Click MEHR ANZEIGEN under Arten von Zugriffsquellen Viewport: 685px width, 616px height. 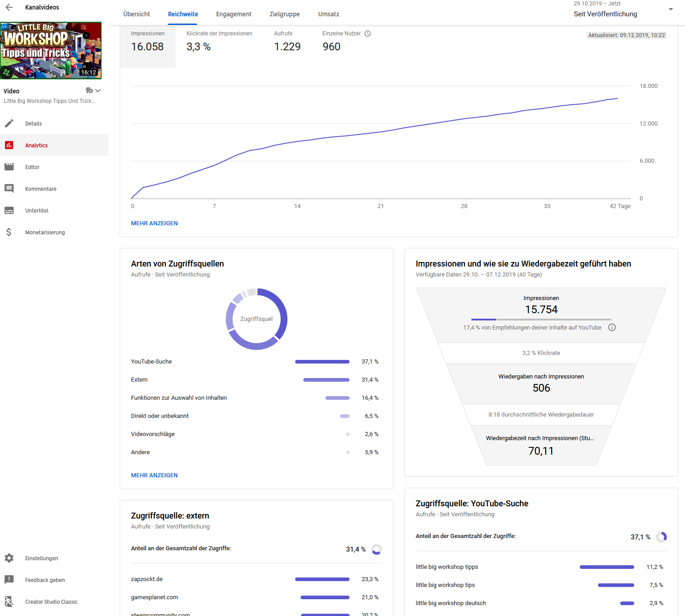click(154, 475)
